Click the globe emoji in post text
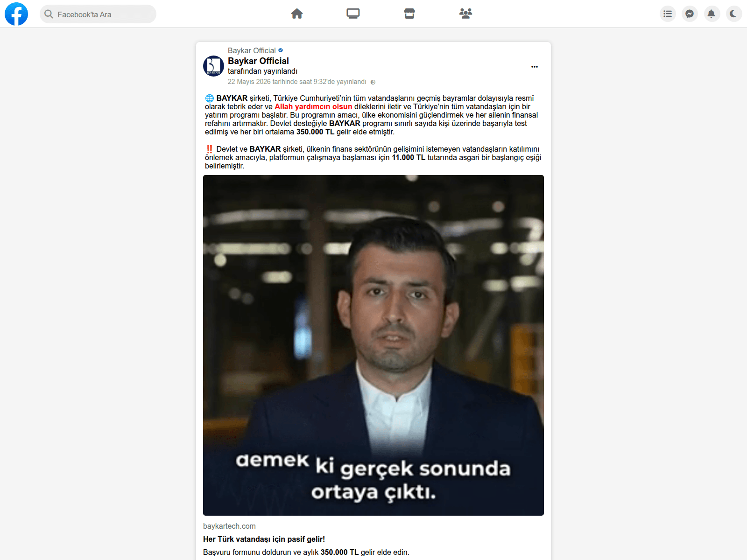747x560 pixels. (x=210, y=98)
